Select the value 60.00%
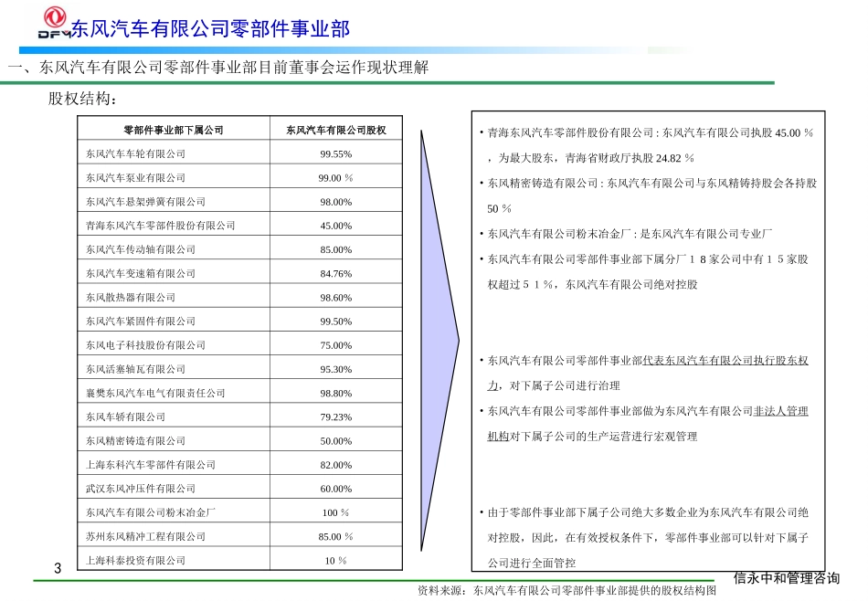 coord(336,489)
